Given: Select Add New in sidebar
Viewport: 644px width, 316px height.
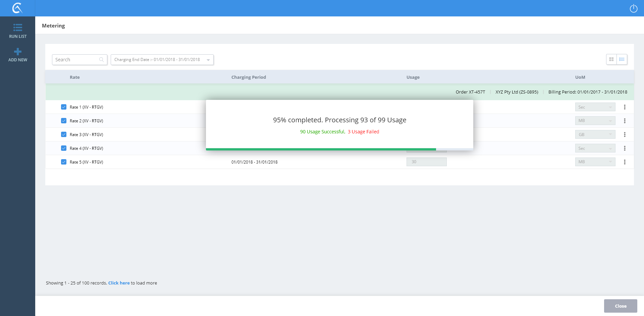Looking at the screenshot, I should (x=18, y=55).
